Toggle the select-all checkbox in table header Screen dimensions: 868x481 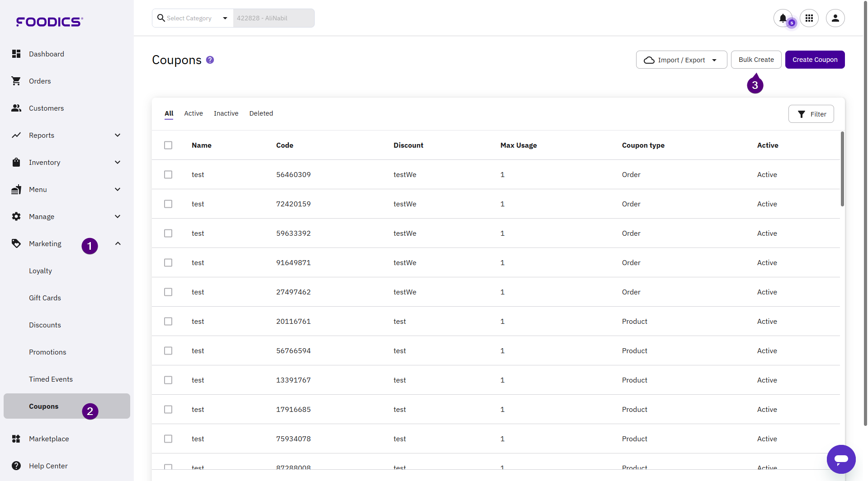[168, 145]
